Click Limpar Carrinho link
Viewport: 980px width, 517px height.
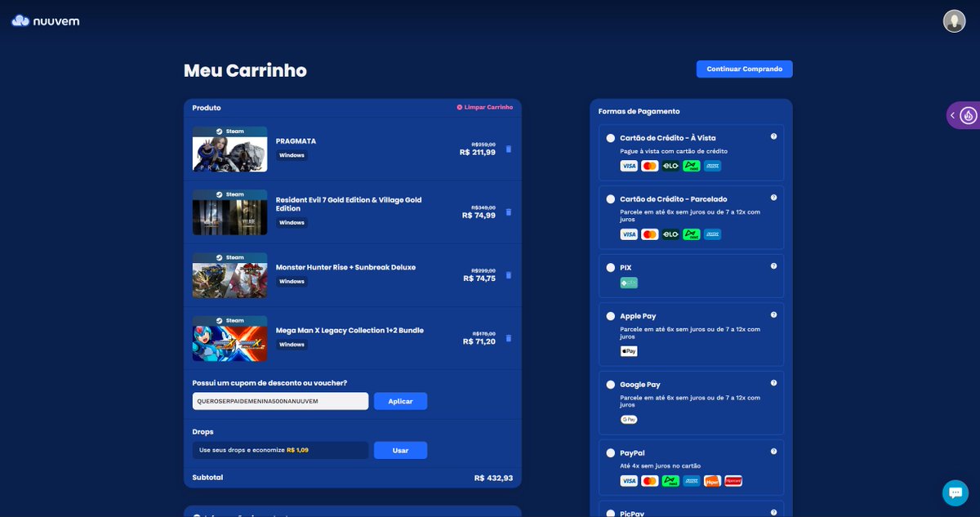click(485, 107)
